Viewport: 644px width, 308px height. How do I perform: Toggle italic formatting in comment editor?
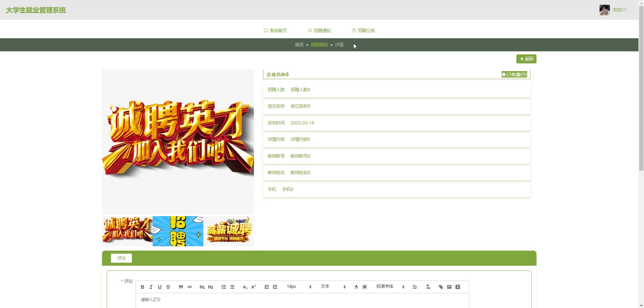tap(151, 287)
